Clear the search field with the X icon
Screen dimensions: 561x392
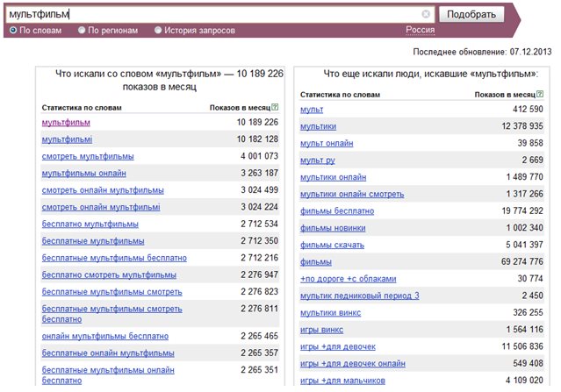point(427,14)
